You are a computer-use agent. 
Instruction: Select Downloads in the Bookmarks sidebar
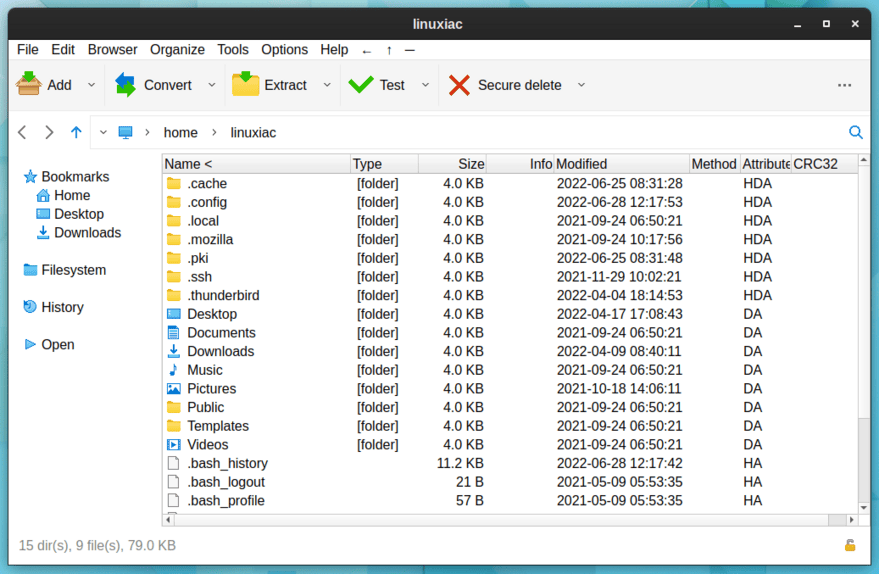pos(87,233)
